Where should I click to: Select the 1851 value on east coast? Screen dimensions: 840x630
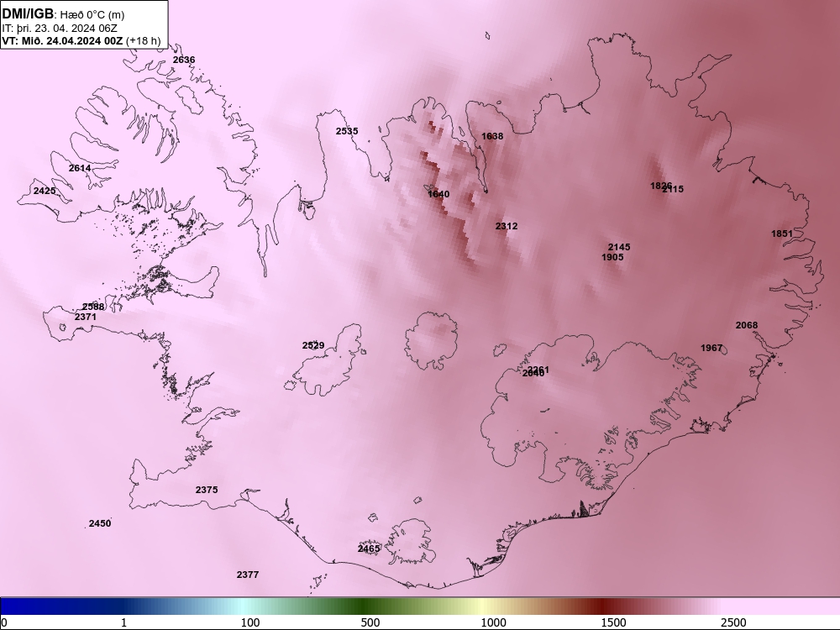782,234
